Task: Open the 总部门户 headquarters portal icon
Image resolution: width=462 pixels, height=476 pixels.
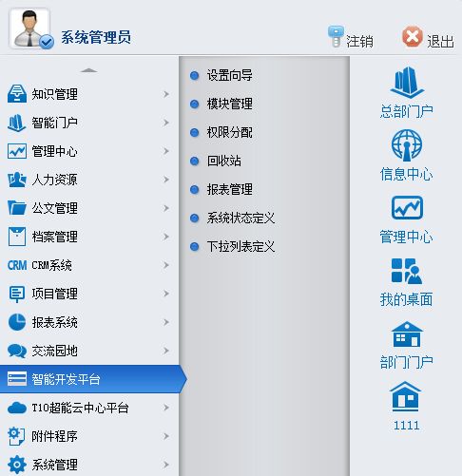Action: point(407,83)
